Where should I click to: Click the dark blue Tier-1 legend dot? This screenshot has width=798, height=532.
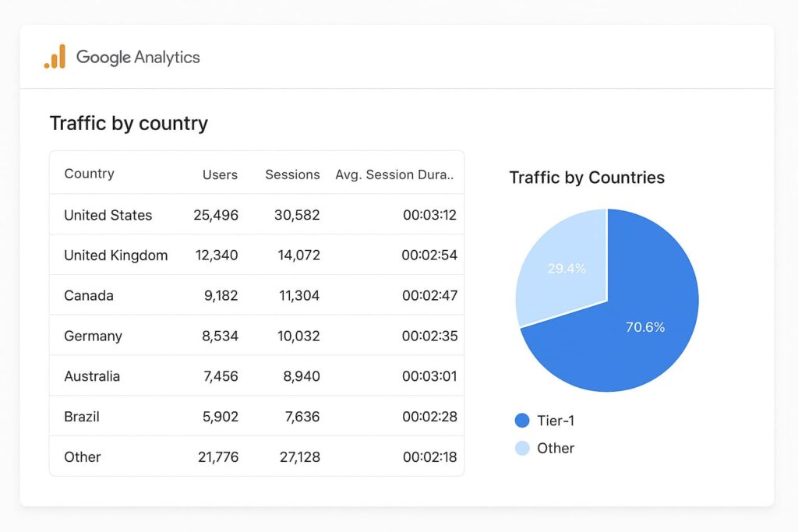(522, 421)
